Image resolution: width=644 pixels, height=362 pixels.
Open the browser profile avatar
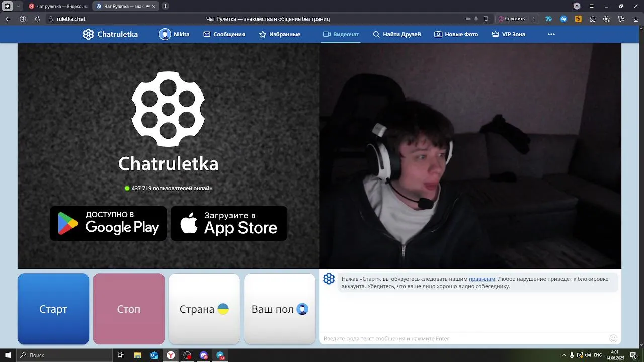[577, 6]
